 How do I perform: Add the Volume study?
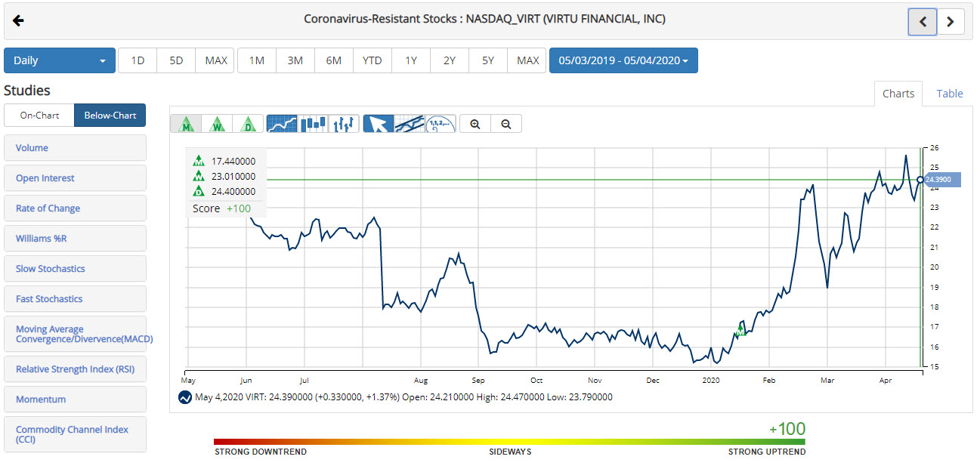(x=75, y=148)
